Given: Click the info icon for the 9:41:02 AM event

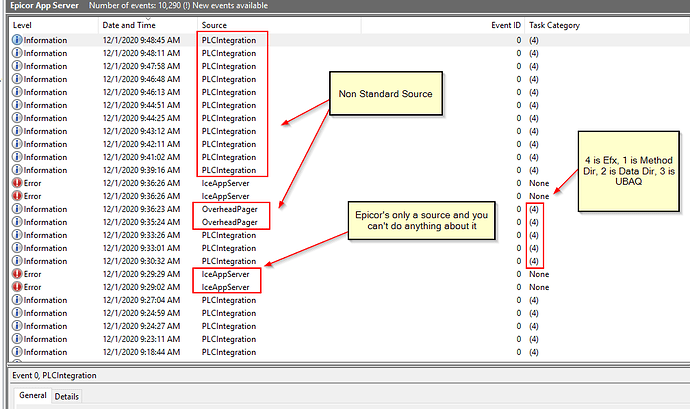Looking at the screenshot, I should [x=17, y=157].
